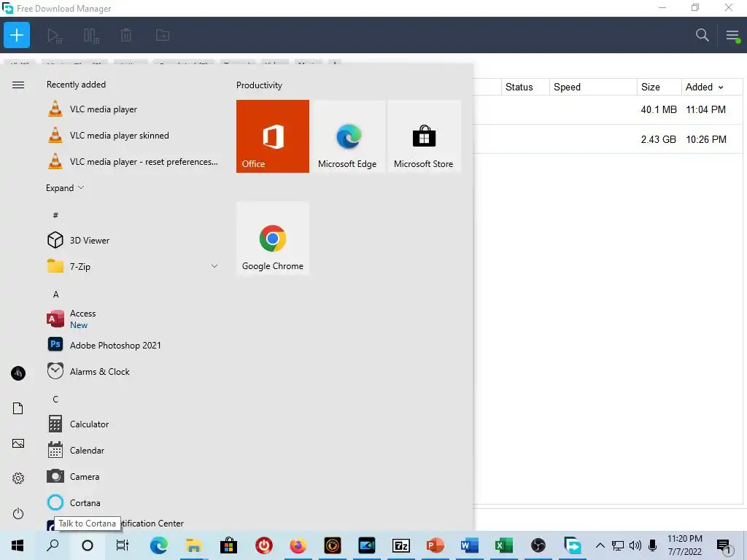The image size is (747, 560).
Task: Expand the 7-Zip folder chevron
Action: click(214, 266)
